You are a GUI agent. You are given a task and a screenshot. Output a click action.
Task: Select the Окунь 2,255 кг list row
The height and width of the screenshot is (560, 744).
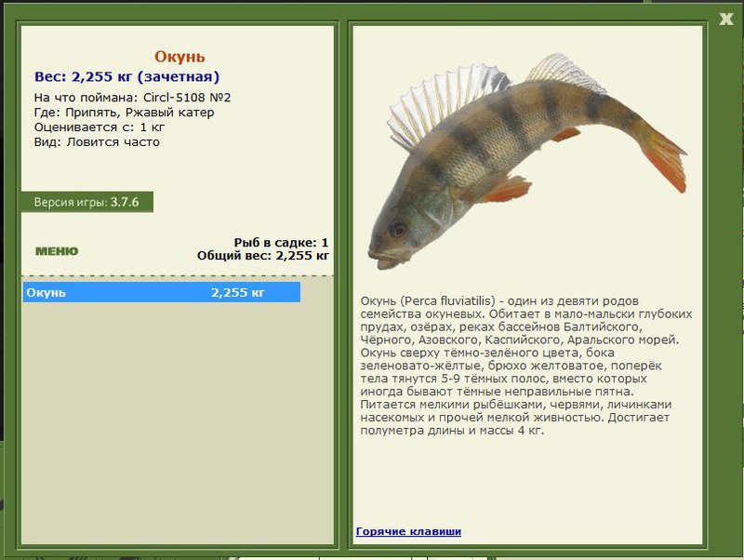pos(161,292)
